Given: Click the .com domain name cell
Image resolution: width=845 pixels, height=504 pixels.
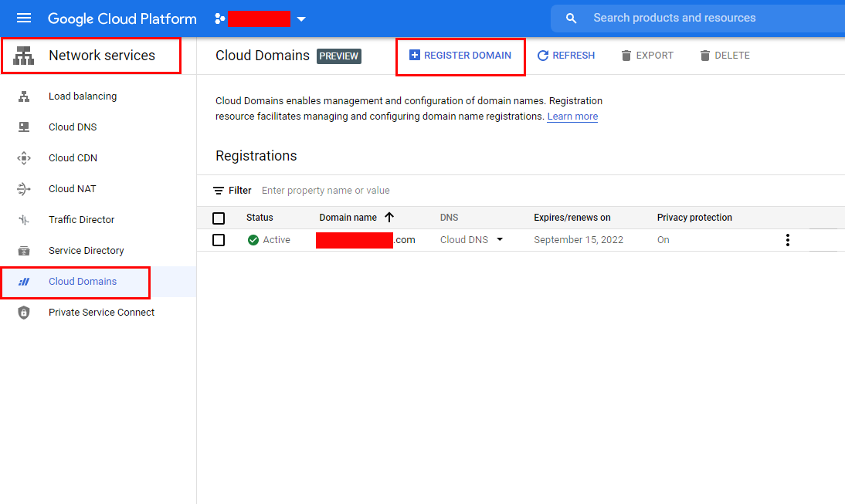Looking at the screenshot, I should [366, 239].
